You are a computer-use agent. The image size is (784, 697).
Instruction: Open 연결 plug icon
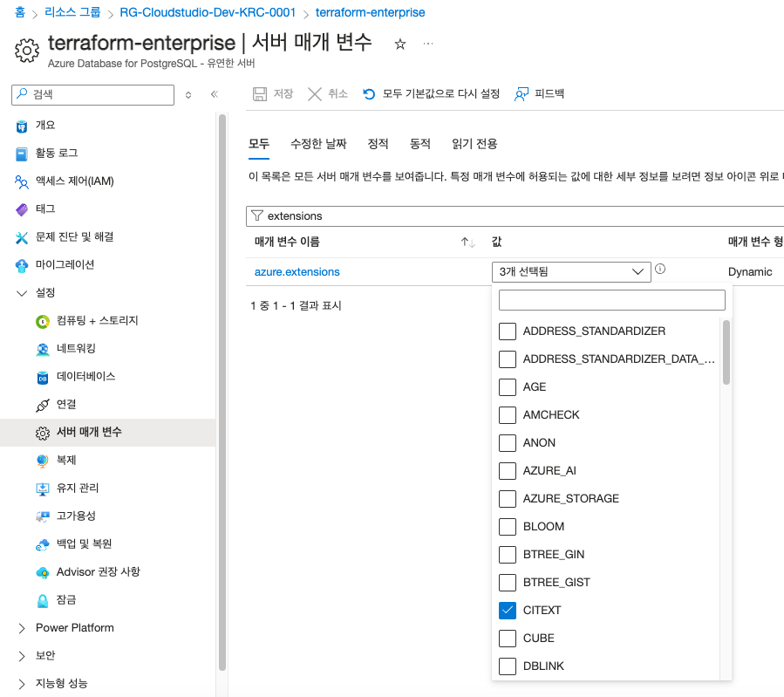coord(43,406)
